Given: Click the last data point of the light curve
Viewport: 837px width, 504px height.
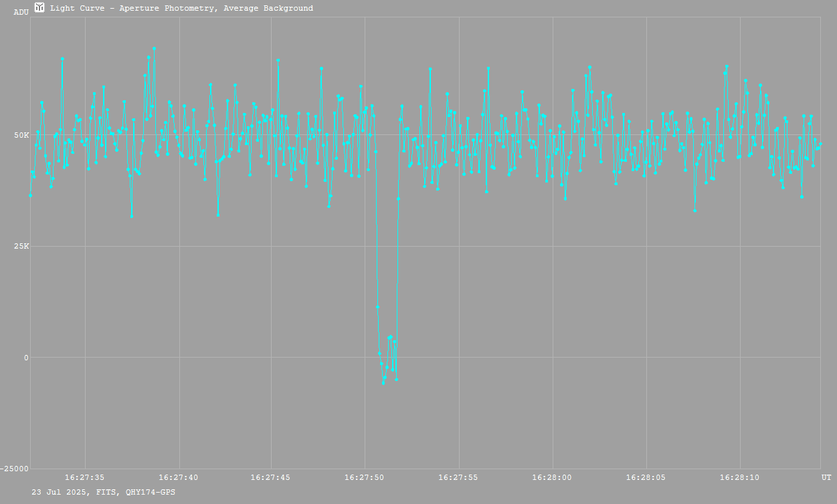Looking at the screenshot, I should coord(820,144).
